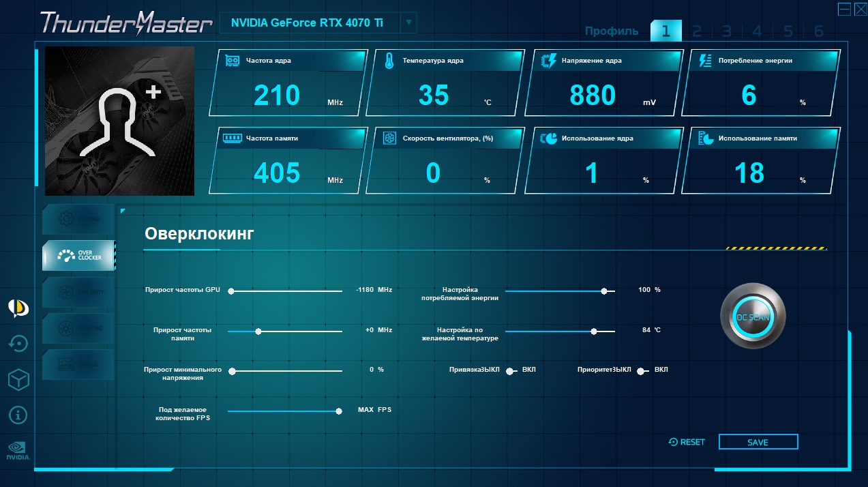
Task: Click the Прирост частоты GPU slider handle
Action: point(231,291)
